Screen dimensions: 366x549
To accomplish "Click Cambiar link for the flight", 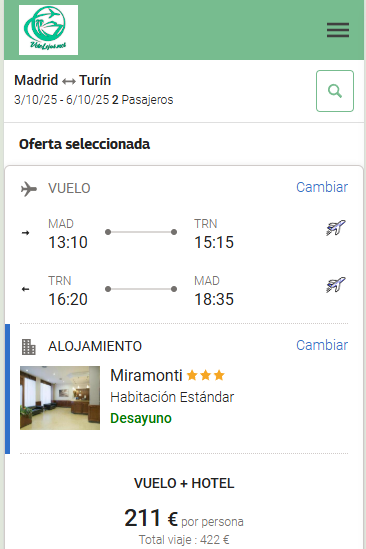I will click(x=322, y=187).
